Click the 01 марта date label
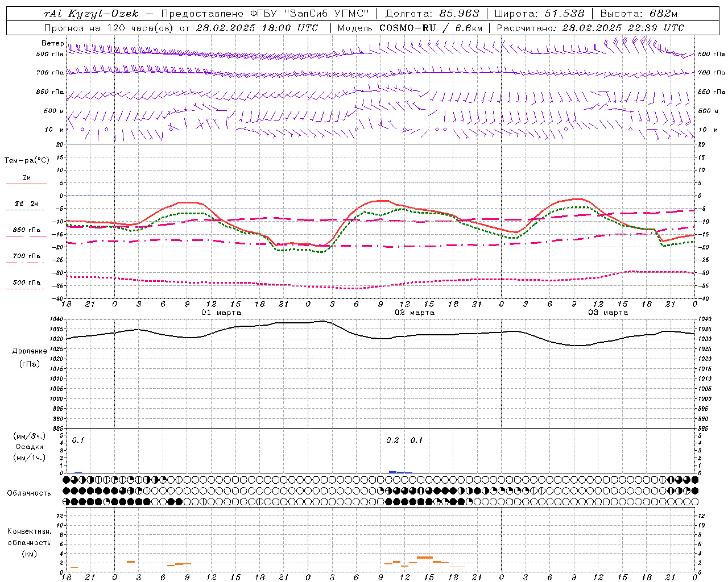 tap(221, 313)
